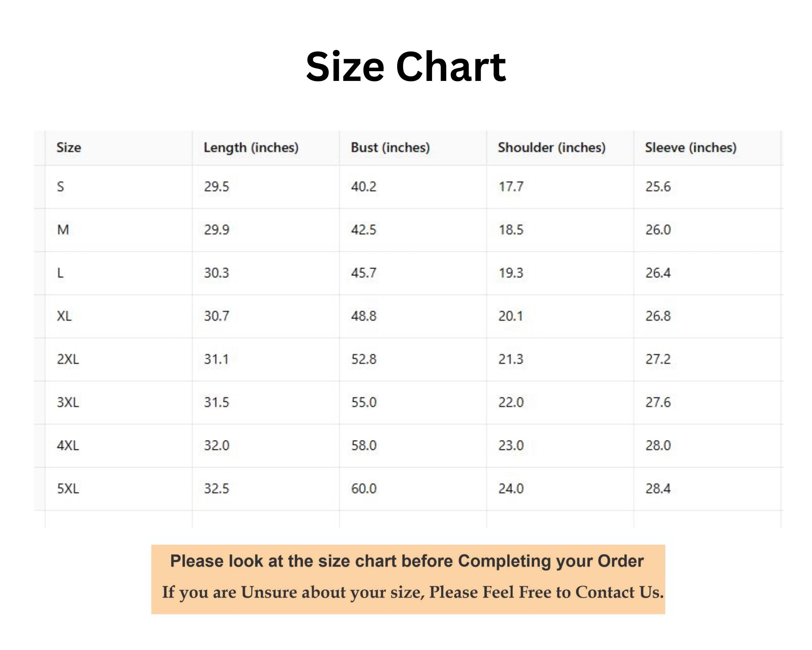Select the 17.7 shoulder value for size S
The image size is (812, 650).
(511, 187)
